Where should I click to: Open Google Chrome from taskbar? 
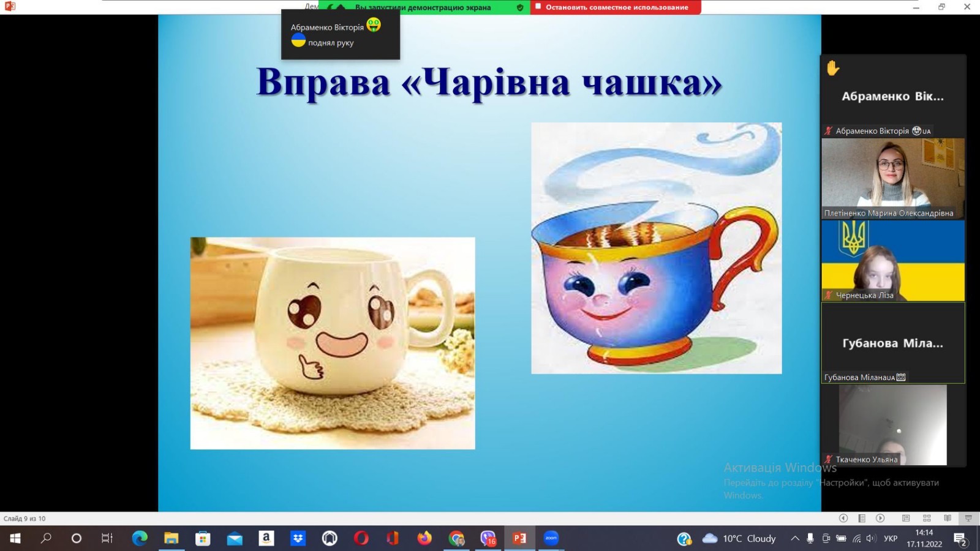pos(456,538)
